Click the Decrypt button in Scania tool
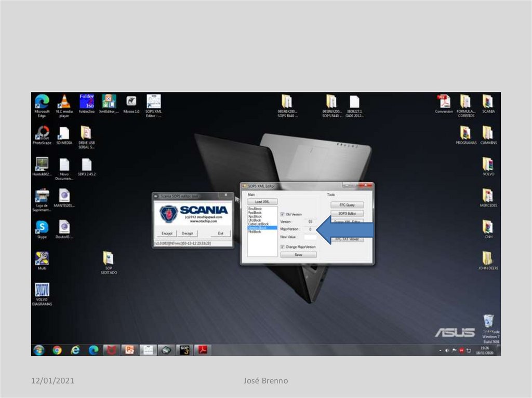The image size is (532, 398). point(187,234)
